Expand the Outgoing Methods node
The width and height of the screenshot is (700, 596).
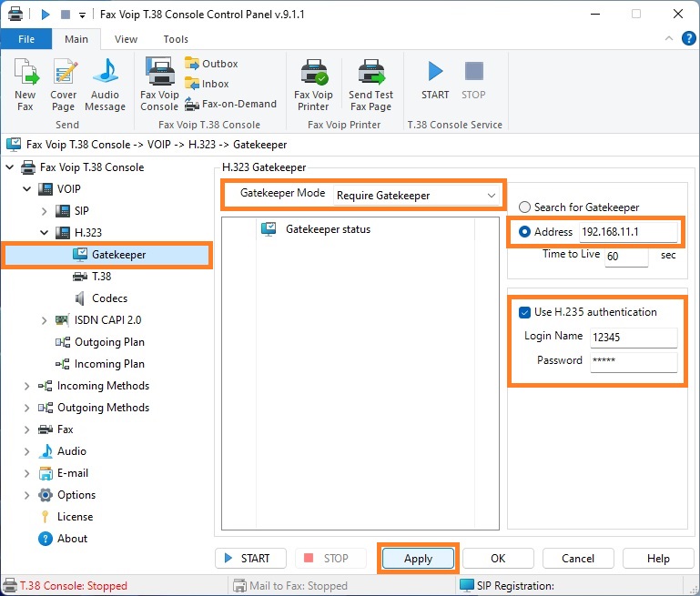pos(26,408)
